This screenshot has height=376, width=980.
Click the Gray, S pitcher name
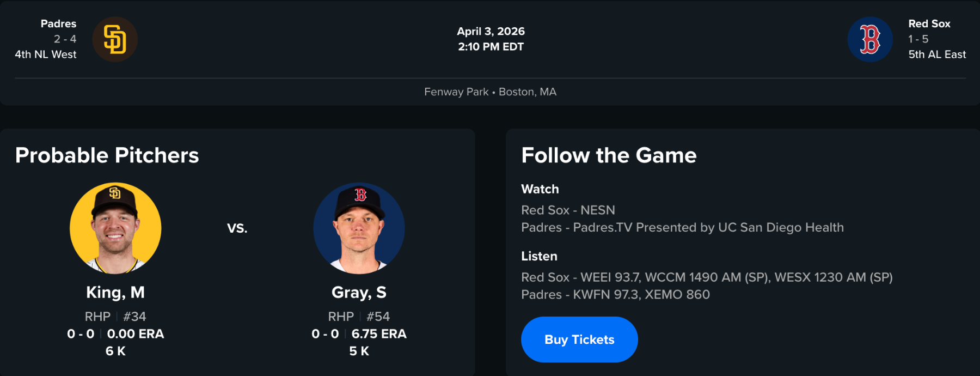pyautogui.click(x=359, y=293)
